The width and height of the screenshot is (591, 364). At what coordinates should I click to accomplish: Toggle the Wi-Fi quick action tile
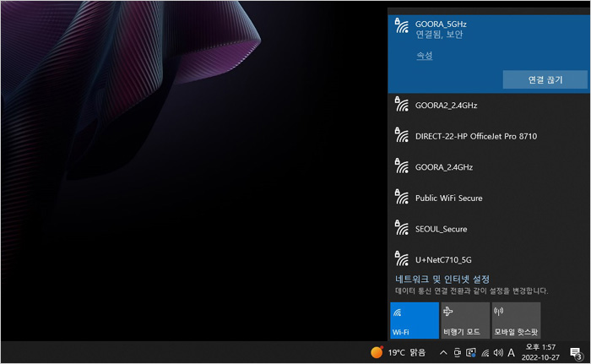coord(415,320)
